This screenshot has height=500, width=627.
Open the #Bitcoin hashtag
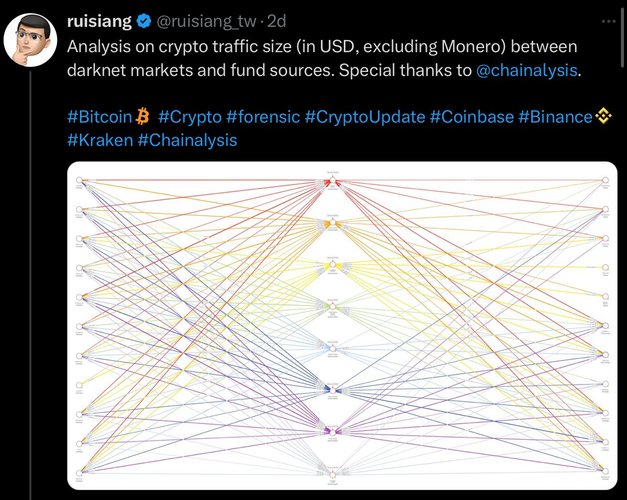point(100,117)
